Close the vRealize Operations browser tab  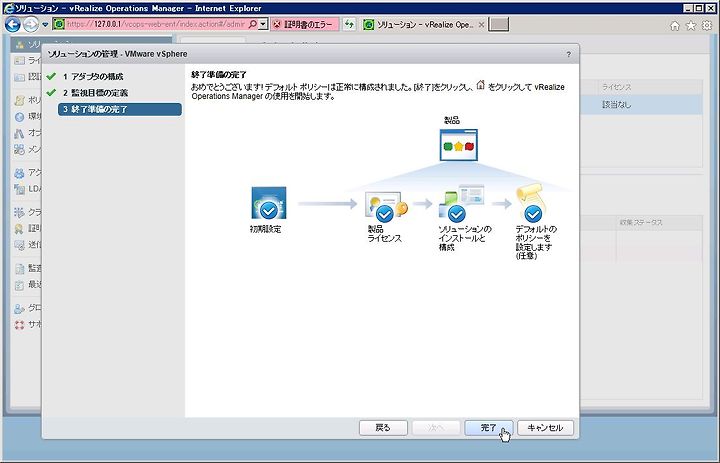481,25
